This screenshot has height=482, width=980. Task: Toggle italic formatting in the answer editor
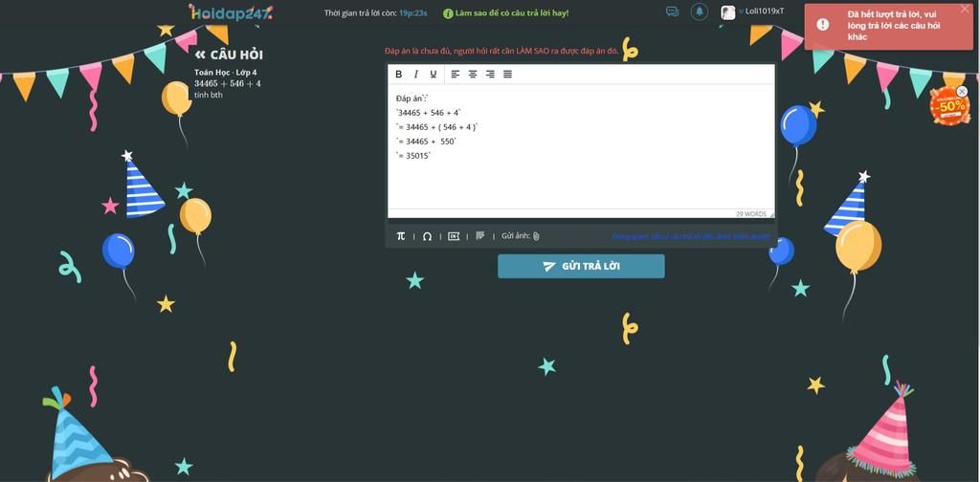click(x=415, y=74)
